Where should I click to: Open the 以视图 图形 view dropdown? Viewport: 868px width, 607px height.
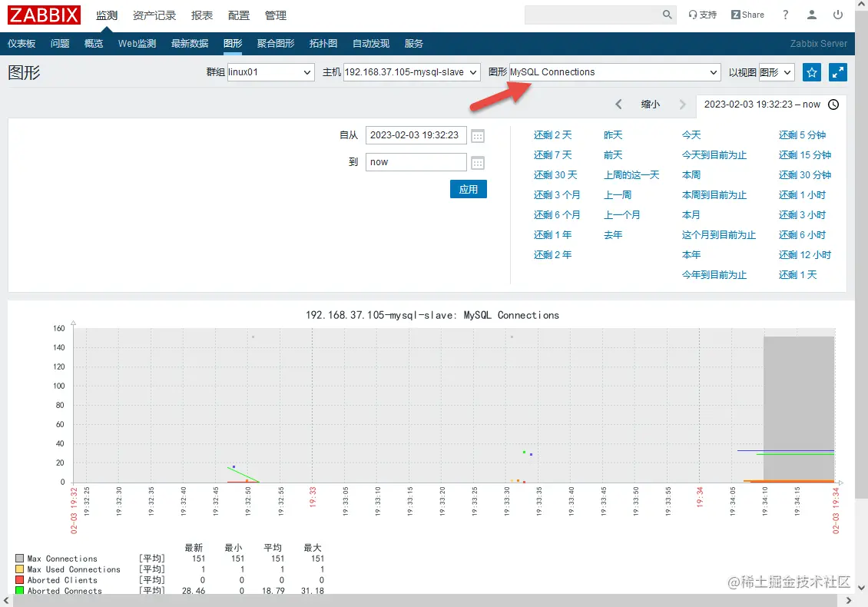point(776,72)
